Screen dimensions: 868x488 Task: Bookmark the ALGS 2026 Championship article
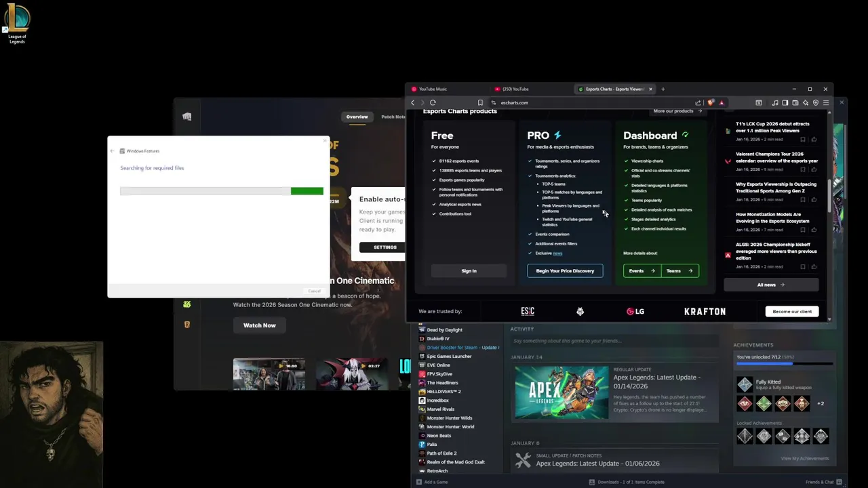[x=803, y=266]
